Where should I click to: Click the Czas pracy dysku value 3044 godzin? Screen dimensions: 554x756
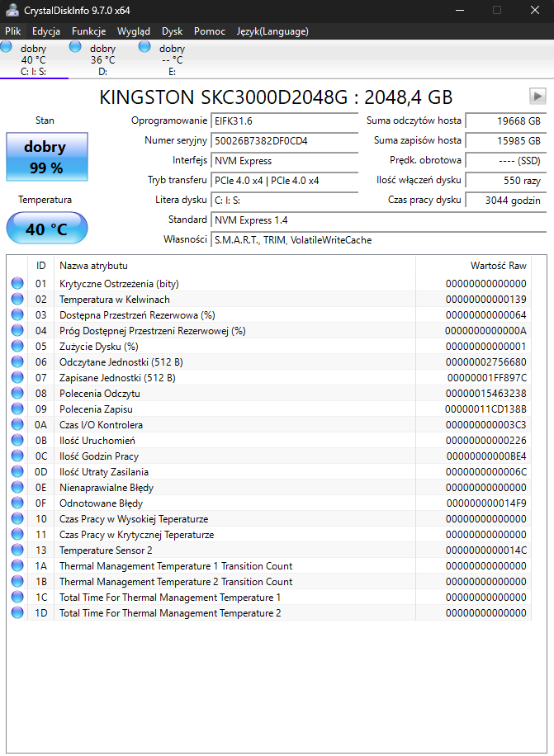pos(506,200)
